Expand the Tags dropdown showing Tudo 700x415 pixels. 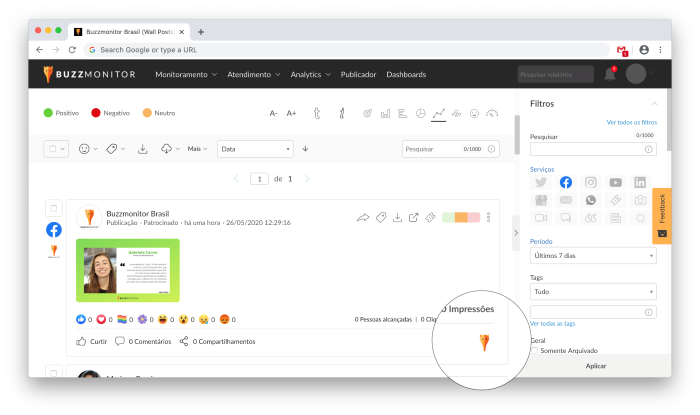click(593, 292)
